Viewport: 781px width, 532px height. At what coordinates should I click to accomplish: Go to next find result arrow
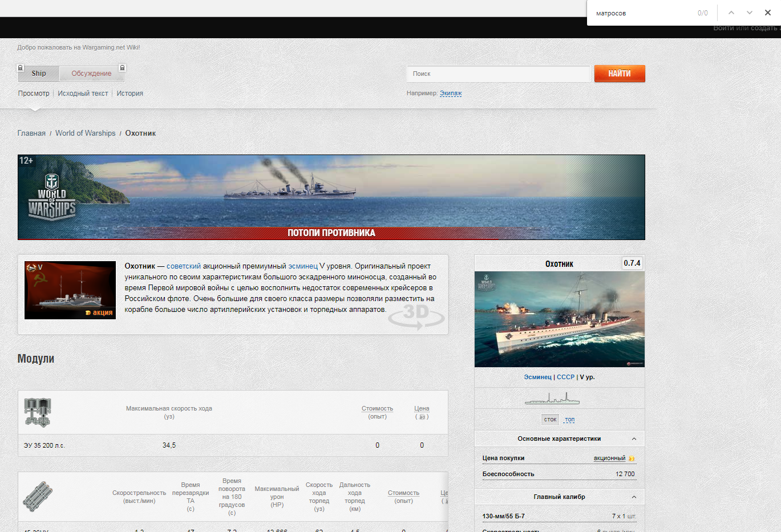point(750,13)
